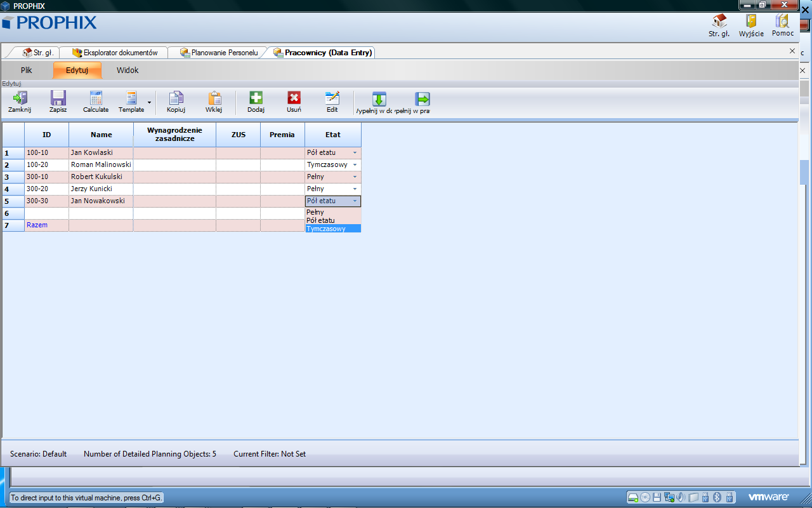Click the ID column header

pos(47,135)
